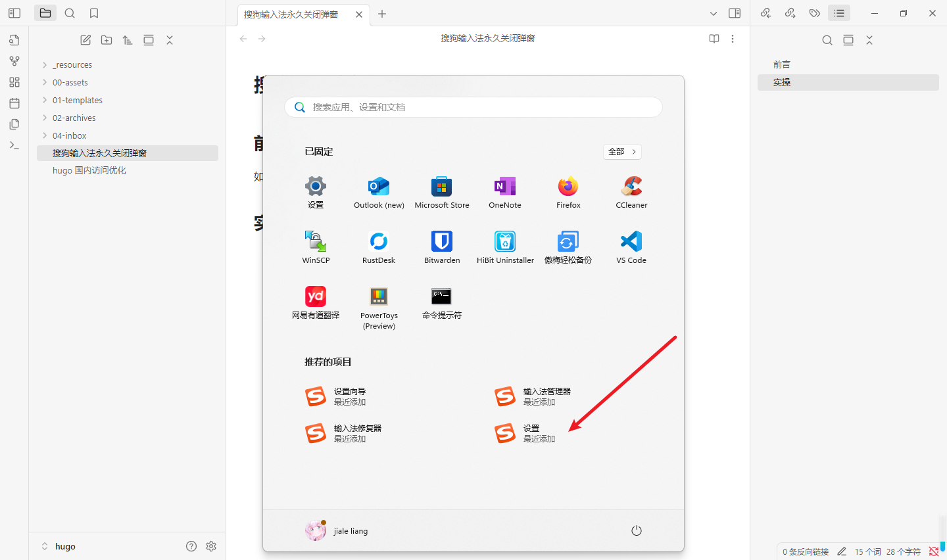
Task: Click the 搜狗输入法永久关闭弹窗 editor tab
Action: click(303, 14)
